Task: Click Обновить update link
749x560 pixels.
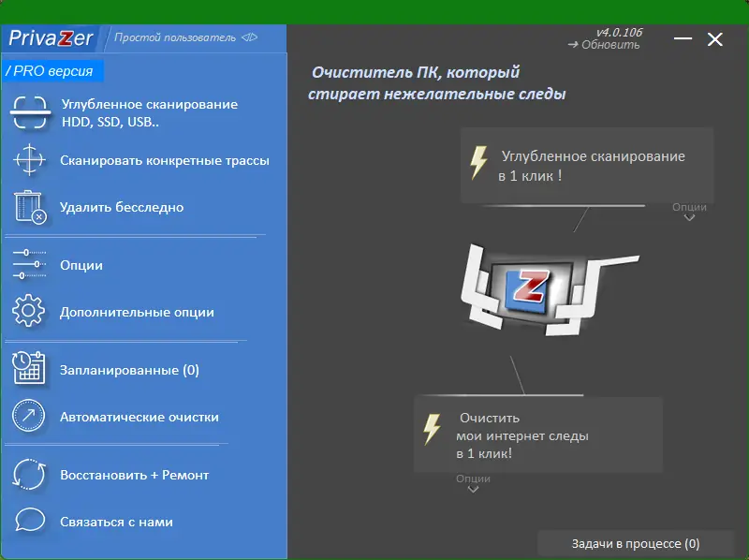Action: (x=604, y=45)
